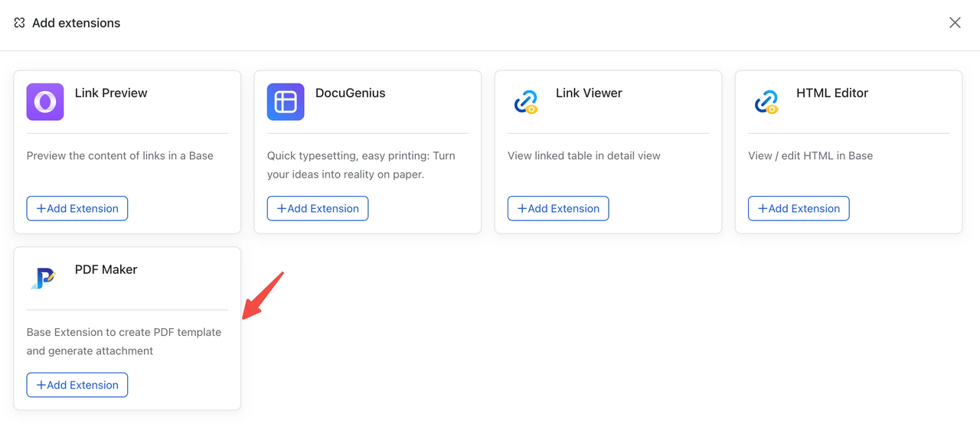The height and width of the screenshot is (430, 980).
Task: Select the HTML Editor title text
Action: [x=831, y=93]
